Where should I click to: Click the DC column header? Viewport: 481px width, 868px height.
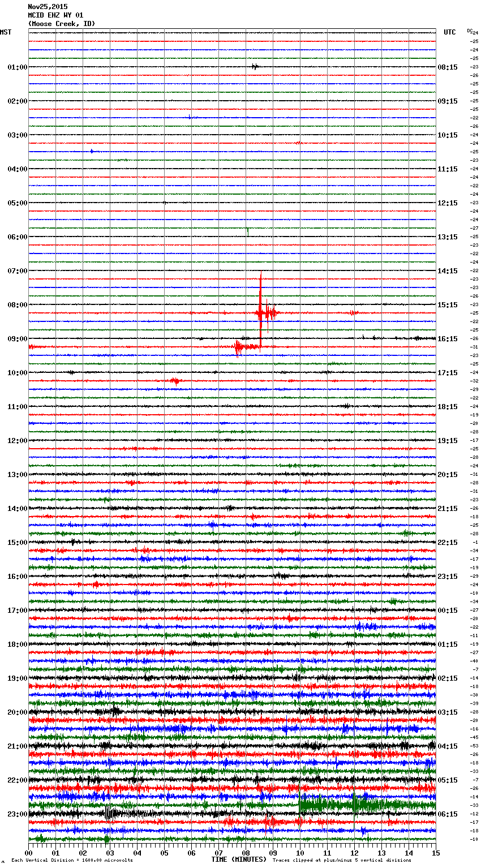click(470, 31)
